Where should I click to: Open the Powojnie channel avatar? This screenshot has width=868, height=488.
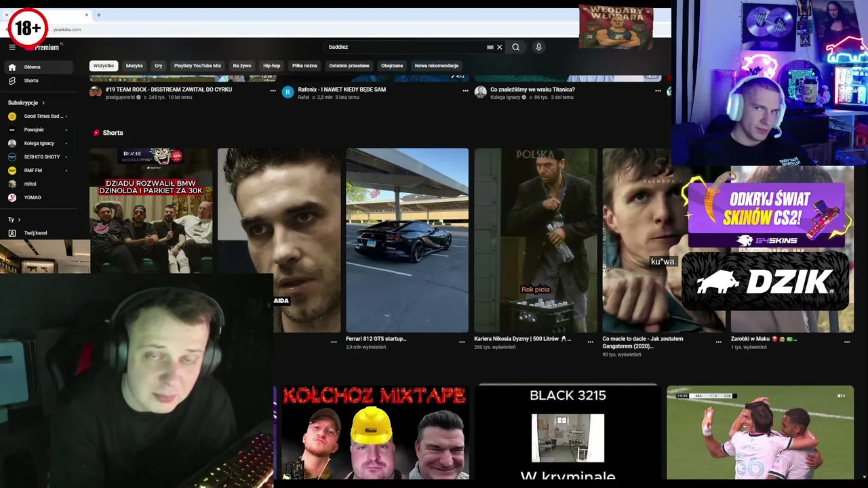(x=12, y=129)
